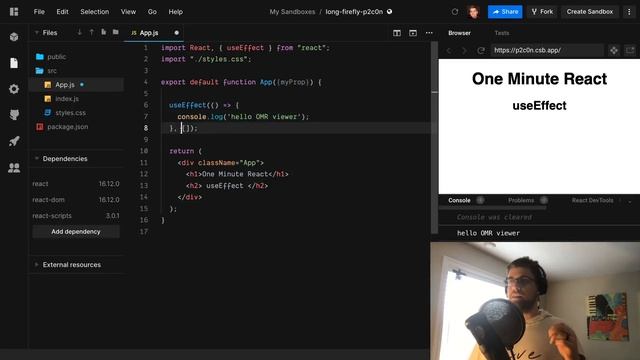Click line number 8 in the editor gutter
Image resolution: width=640 pixels, height=360 pixels.
146,128
